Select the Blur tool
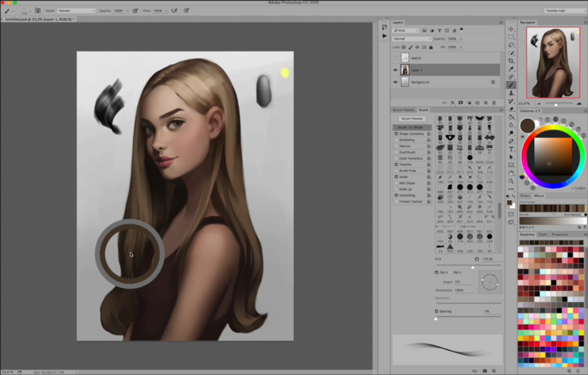 click(x=511, y=125)
